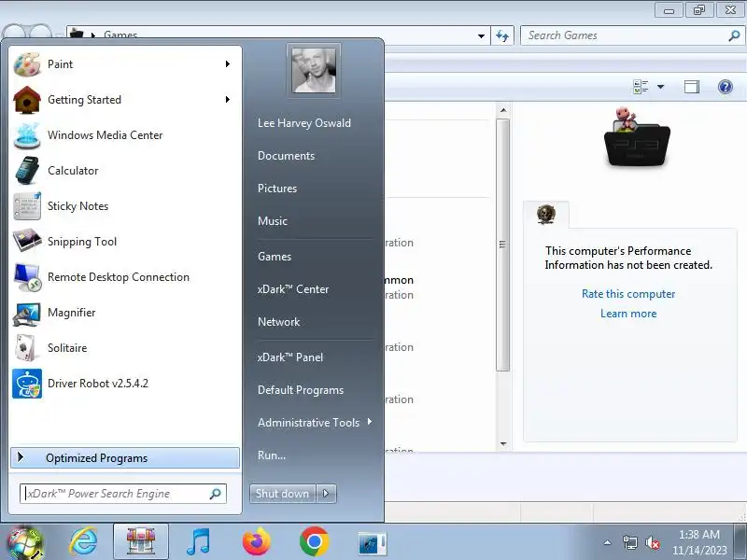The image size is (747, 560).
Task: Click the PS3 folder thumbnail
Action: pos(636,137)
